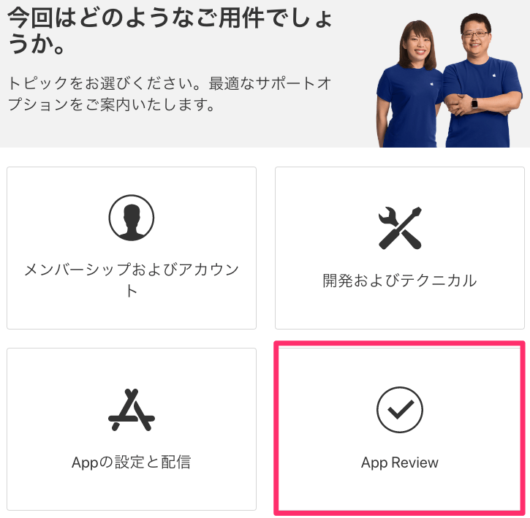Screen dimensions: 530x518
Task: Click the Apple logo on man's shirt
Action: 494,74
